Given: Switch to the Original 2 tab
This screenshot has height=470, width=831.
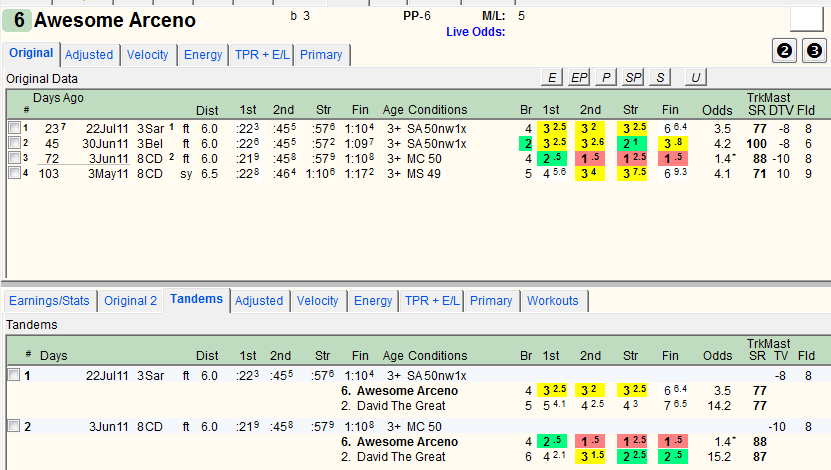Looking at the screenshot, I should [130, 300].
